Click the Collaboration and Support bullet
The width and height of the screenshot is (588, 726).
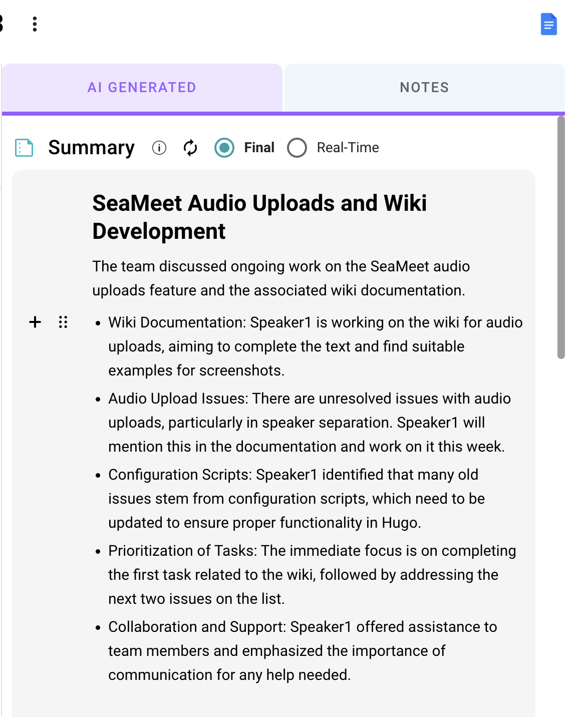click(x=303, y=650)
